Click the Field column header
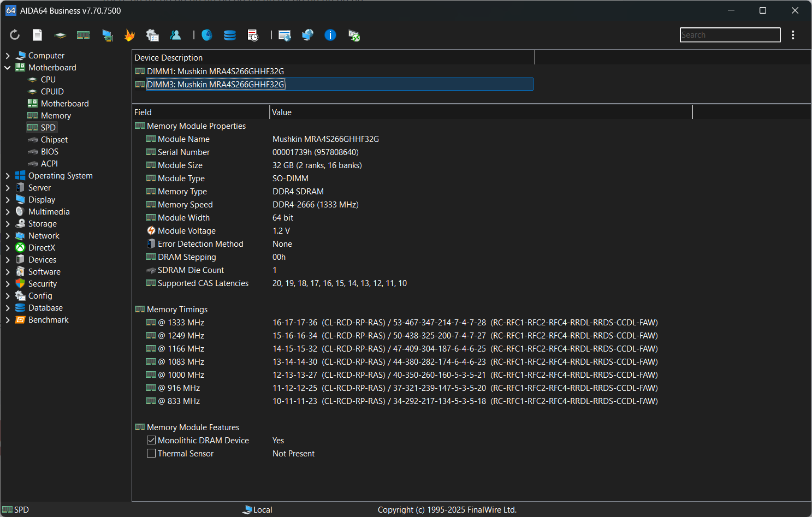Image resolution: width=812 pixels, height=517 pixels. point(201,112)
